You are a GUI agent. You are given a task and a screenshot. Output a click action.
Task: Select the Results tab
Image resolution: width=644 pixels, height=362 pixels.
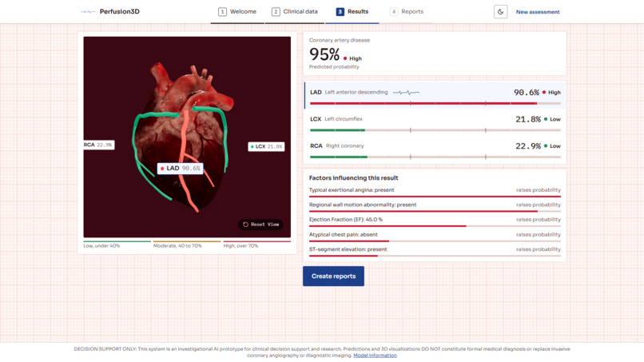352,12
